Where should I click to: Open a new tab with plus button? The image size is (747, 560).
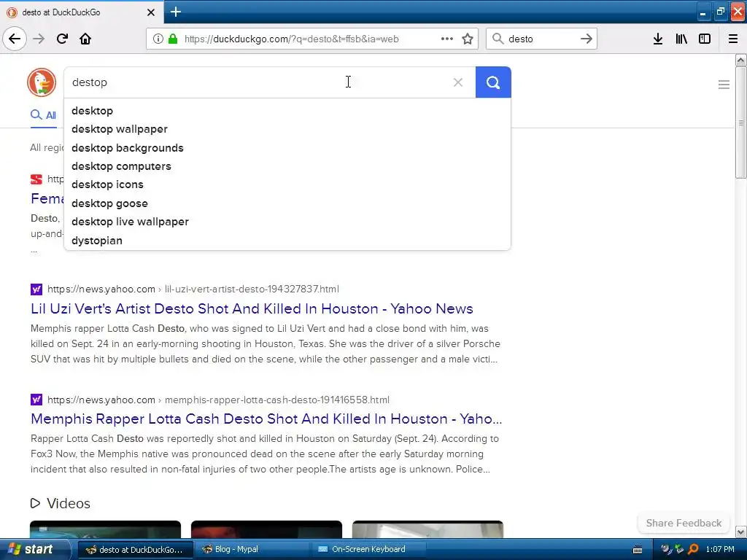point(176,12)
